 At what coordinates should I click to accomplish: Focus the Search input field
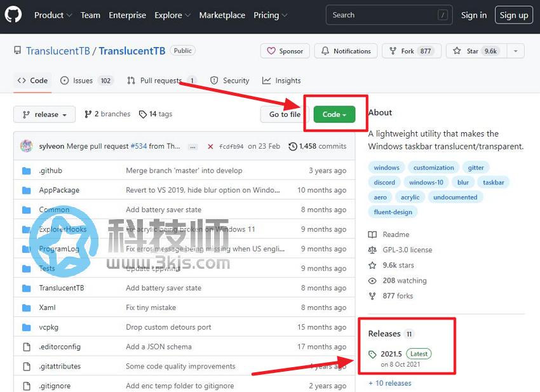[x=389, y=15]
